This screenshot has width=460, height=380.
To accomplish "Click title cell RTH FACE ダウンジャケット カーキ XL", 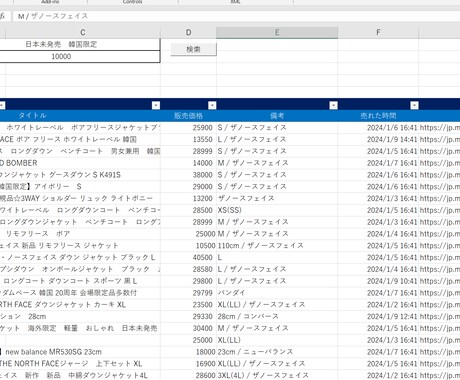I will tap(80, 305).
